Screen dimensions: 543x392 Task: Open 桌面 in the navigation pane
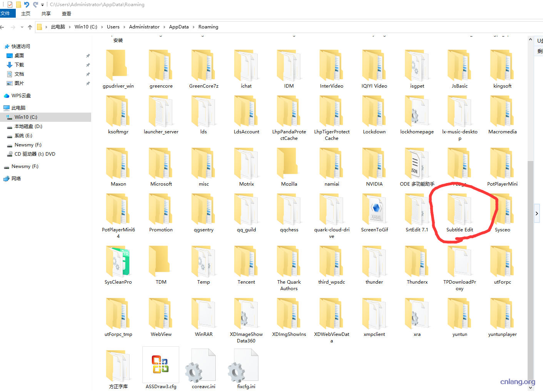(x=19, y=56)
